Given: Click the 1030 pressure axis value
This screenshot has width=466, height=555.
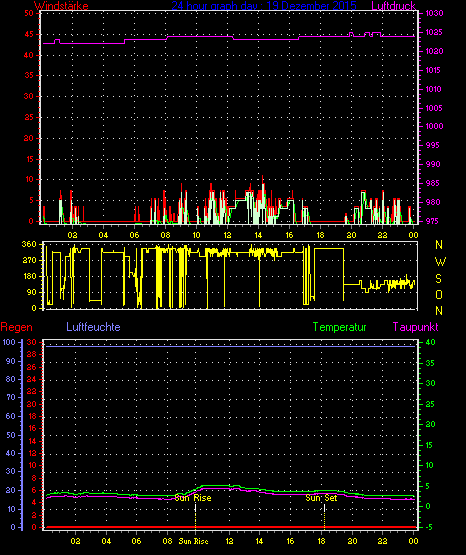Looking at the screenshot, I should point(434,13).
